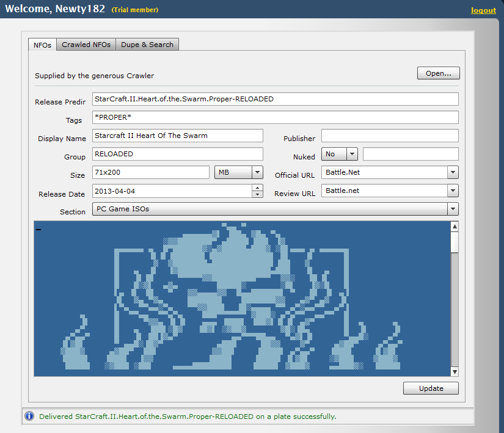Click the Open... button

(x=439, y=73)
